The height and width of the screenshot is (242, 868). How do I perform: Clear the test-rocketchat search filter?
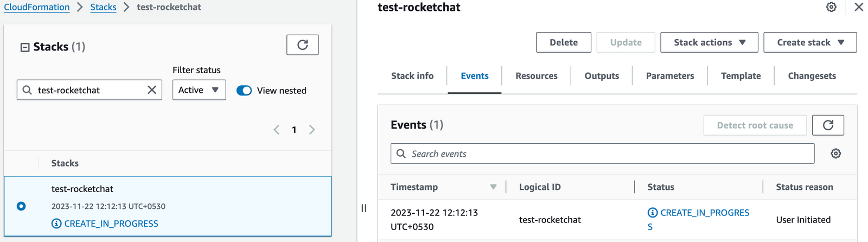pos(152,90)
